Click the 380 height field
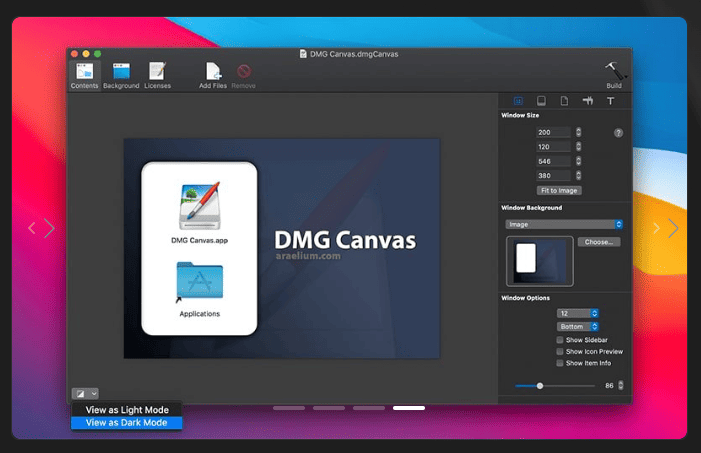Viewport: 701px width, 453px height. click(x=553, y=176)
